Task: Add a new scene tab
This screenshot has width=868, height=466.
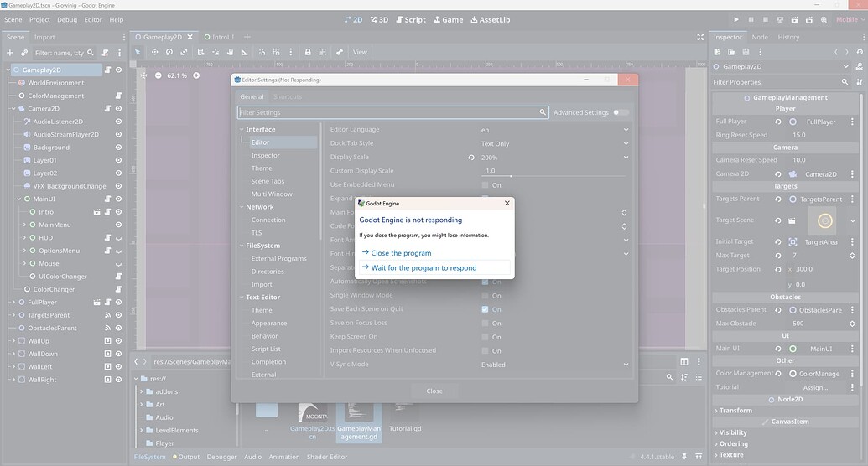Action: pyautogui.click(x=247, y=37)
